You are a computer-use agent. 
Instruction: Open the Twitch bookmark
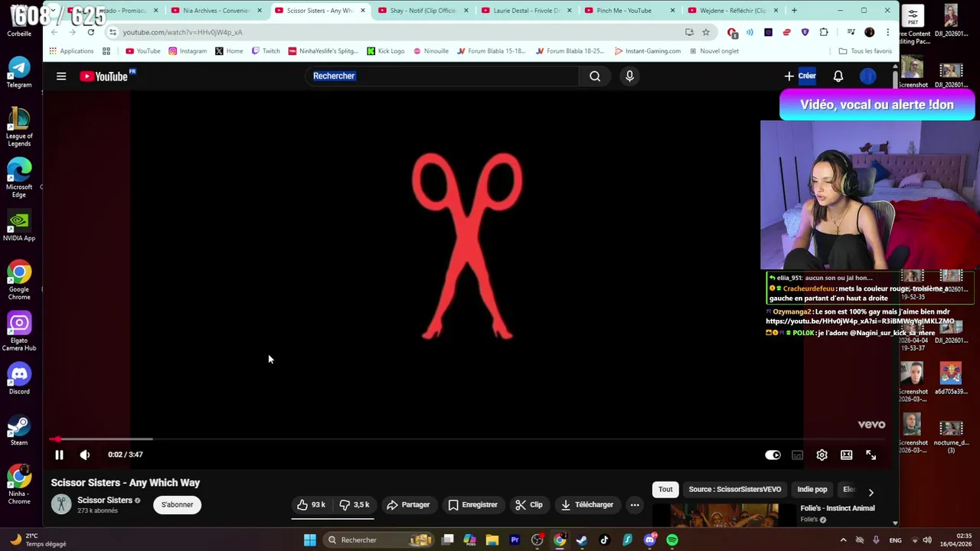tap(266, 51)
